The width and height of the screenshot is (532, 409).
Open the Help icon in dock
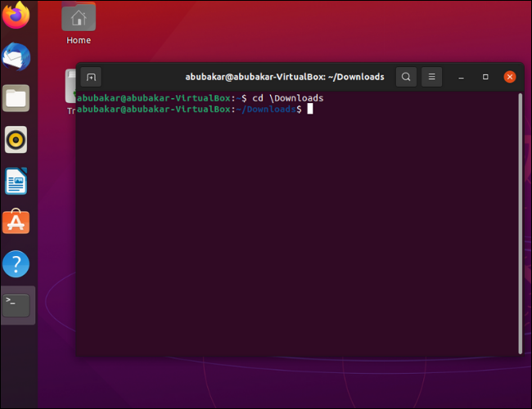tap(16, 263)
